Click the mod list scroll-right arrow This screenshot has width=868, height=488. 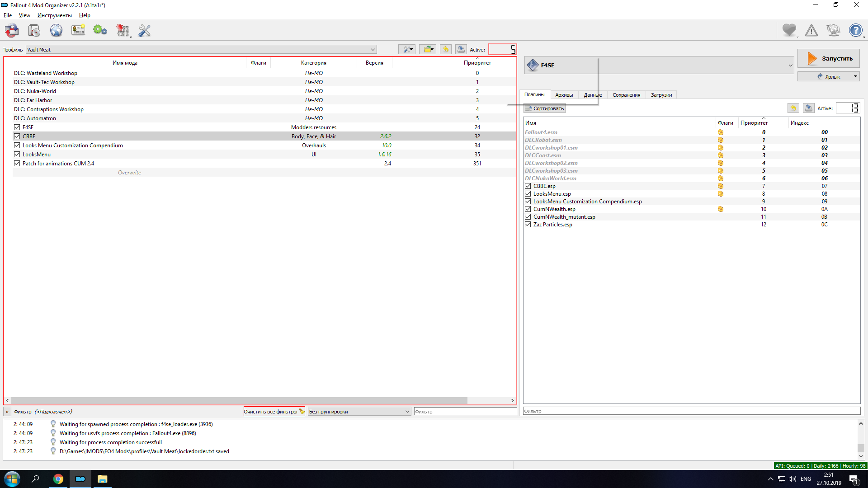coord(512,400)
